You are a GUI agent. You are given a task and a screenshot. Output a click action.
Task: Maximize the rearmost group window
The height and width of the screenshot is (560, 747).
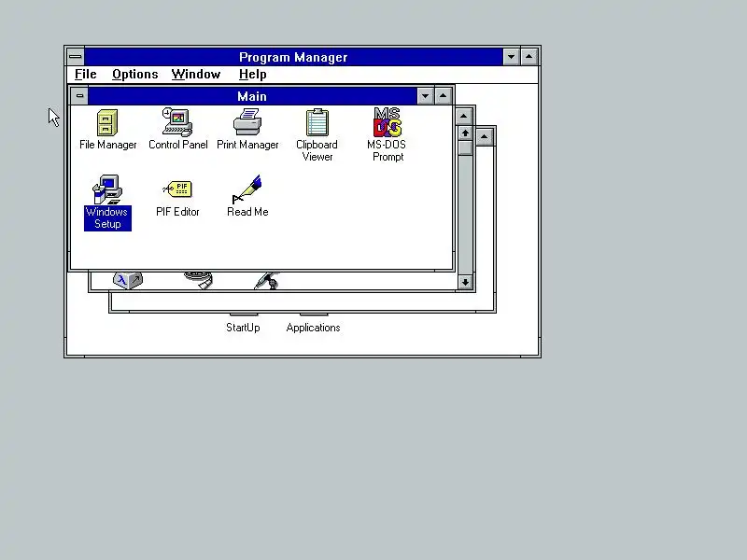484,137
